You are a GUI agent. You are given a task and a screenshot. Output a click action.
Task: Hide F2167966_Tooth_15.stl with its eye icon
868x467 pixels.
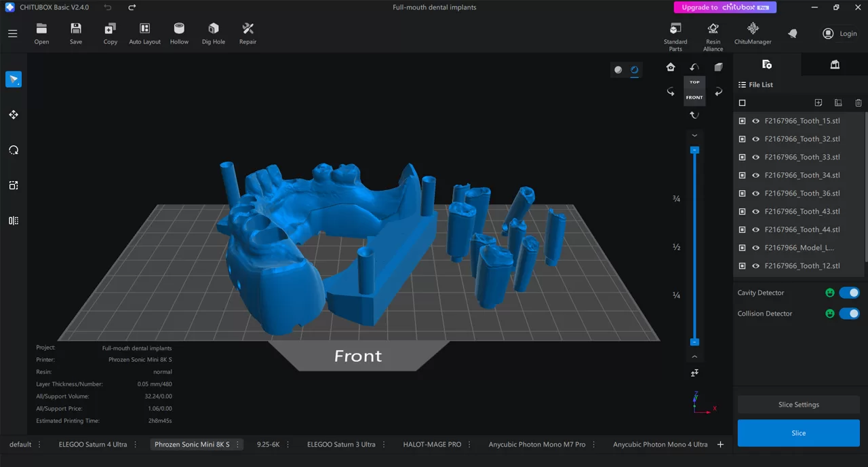tap(755, 121)
